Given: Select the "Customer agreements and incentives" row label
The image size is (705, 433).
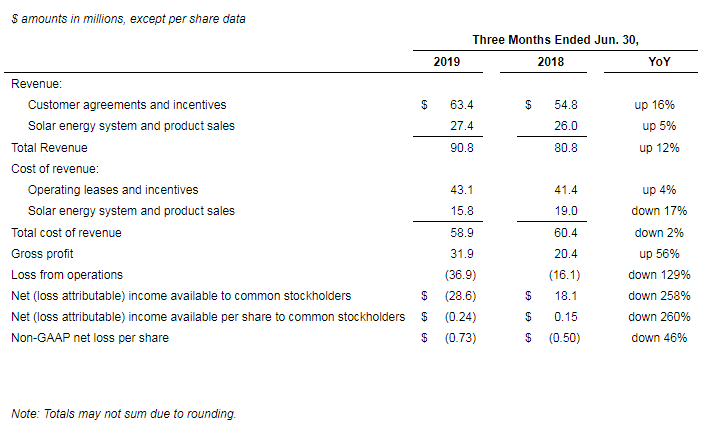Looking at the screenshot, I should click(x=127, y=105).
